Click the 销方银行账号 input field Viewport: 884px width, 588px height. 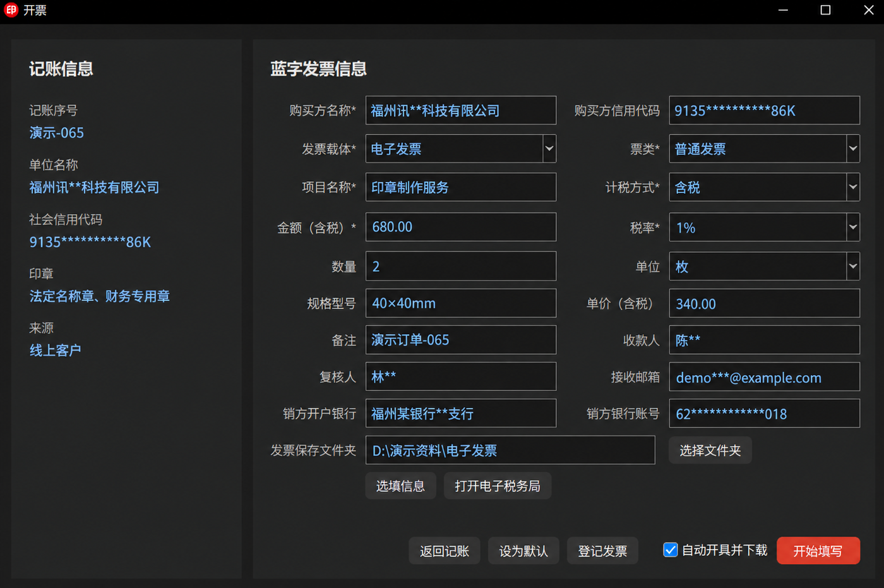[x=765, y=413]
